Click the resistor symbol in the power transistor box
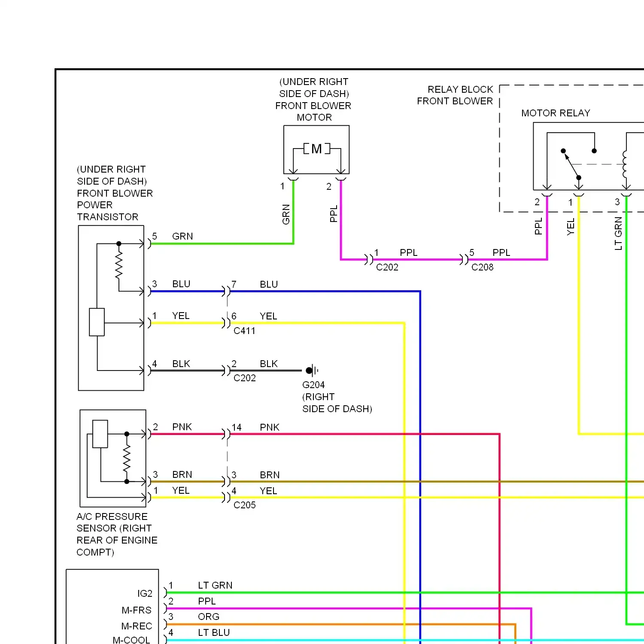Viewport: 644px width, 644px height. [x=119, y=265]
